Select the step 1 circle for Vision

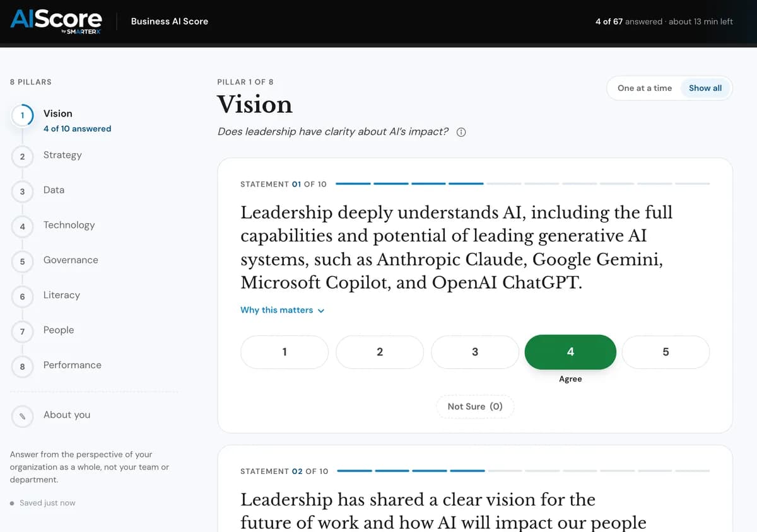pos(22,116)
